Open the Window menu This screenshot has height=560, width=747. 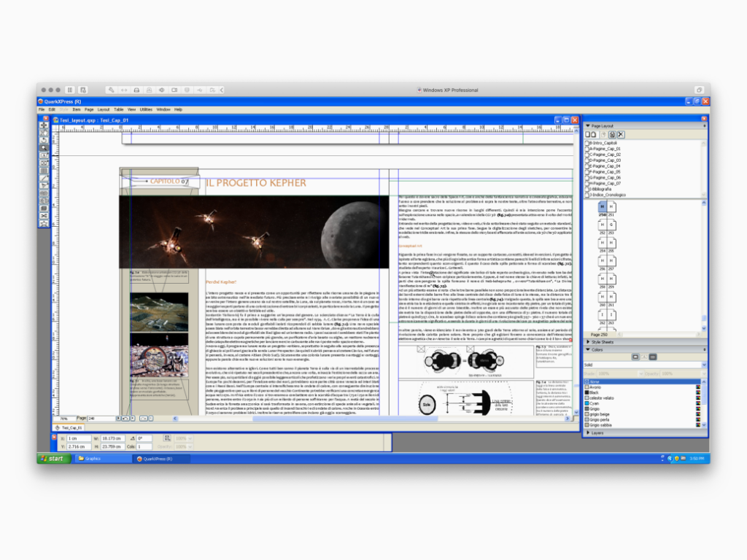(x=163, y=110)
